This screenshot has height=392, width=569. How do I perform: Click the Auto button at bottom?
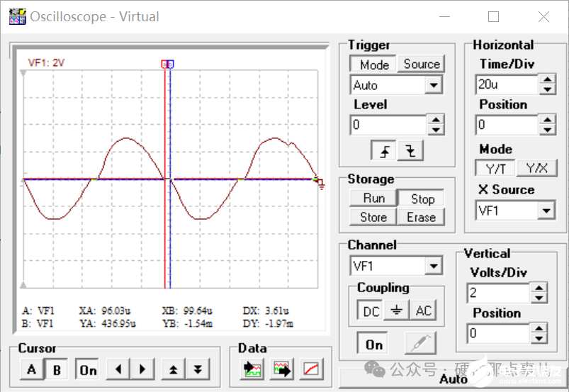pyautogui.click(x=453, y=379)
